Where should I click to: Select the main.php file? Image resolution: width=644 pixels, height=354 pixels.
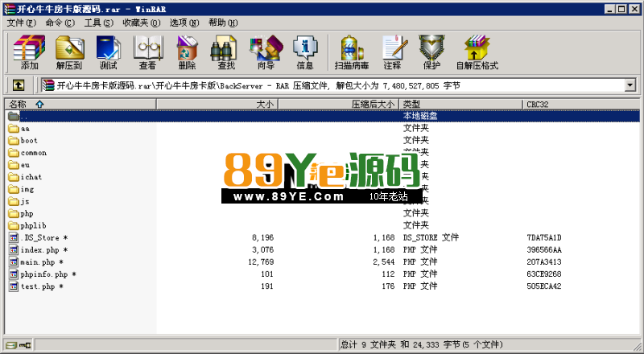pos(36,262)
